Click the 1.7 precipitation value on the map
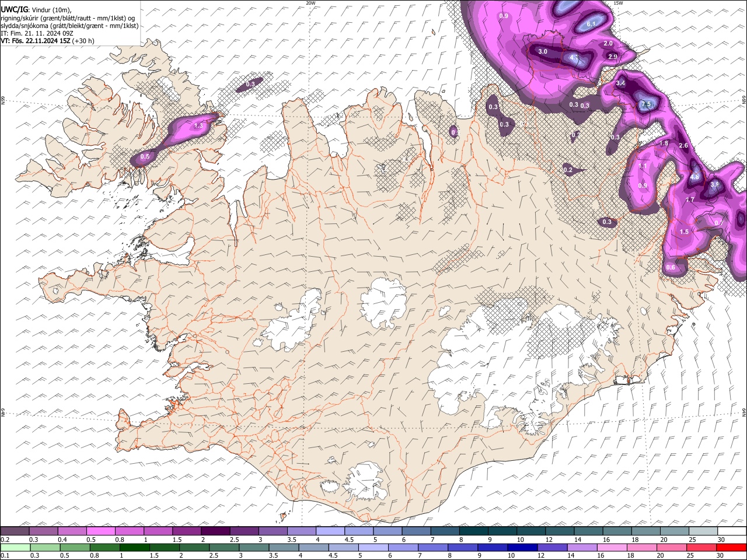The image size is (747, 560). [690, 200]
